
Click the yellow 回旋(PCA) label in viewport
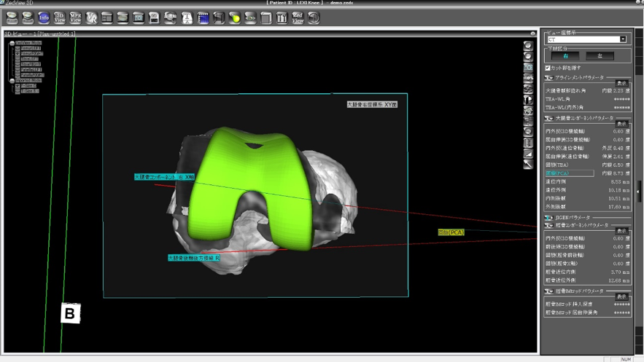click(x=451, y=232)
